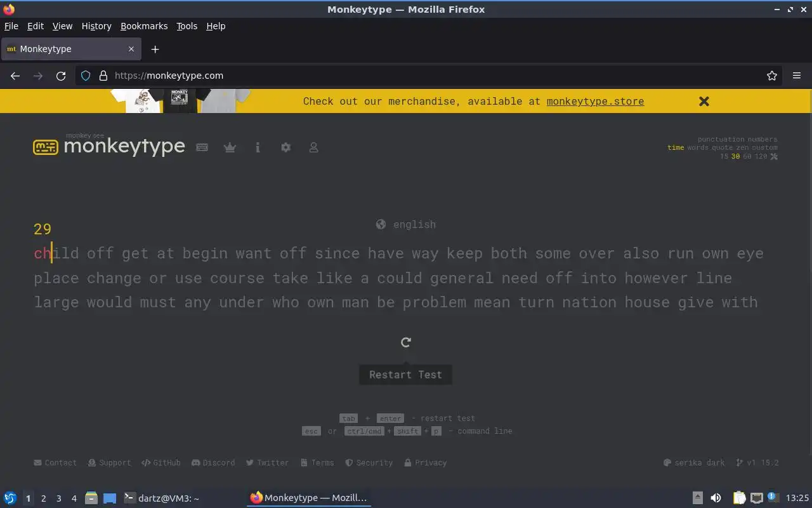812x508 pixels.
Task: Open the File menu
Action: point(11,26)
